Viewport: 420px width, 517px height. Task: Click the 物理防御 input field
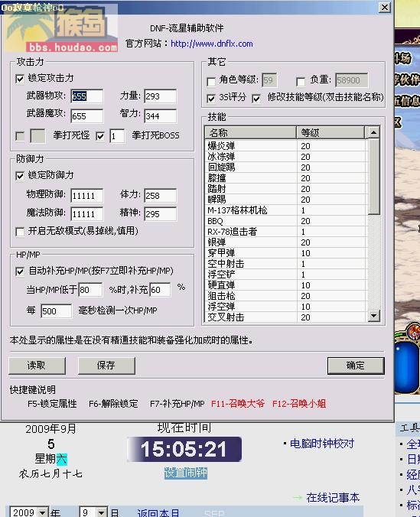pyautogui.click(x=86, y=196)
